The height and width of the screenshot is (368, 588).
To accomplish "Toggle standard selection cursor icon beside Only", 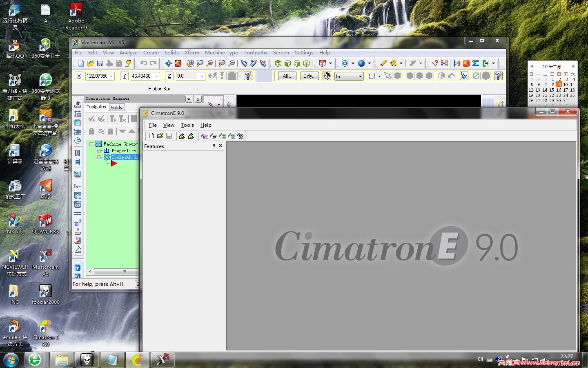I will point(327,76).
